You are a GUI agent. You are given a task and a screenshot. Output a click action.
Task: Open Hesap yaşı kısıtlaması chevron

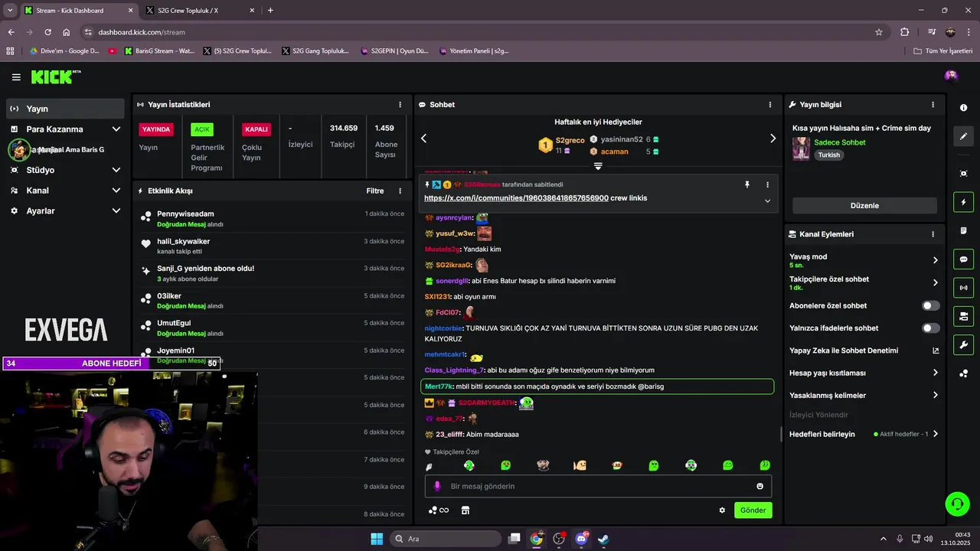coord(935,373)
